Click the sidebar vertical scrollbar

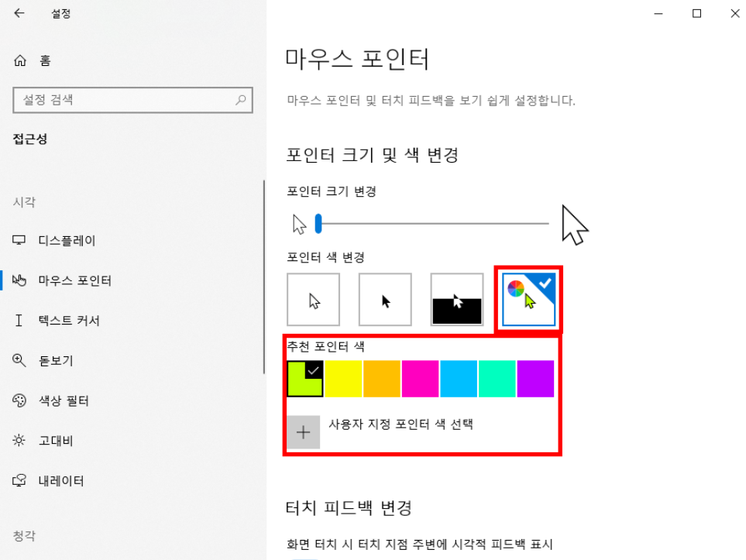tap(264, 277)
